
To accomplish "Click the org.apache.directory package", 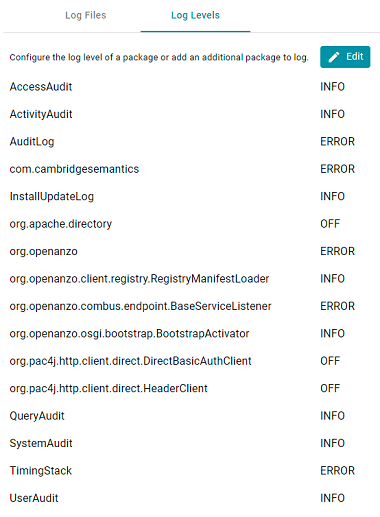I will [x=61, y=224].
